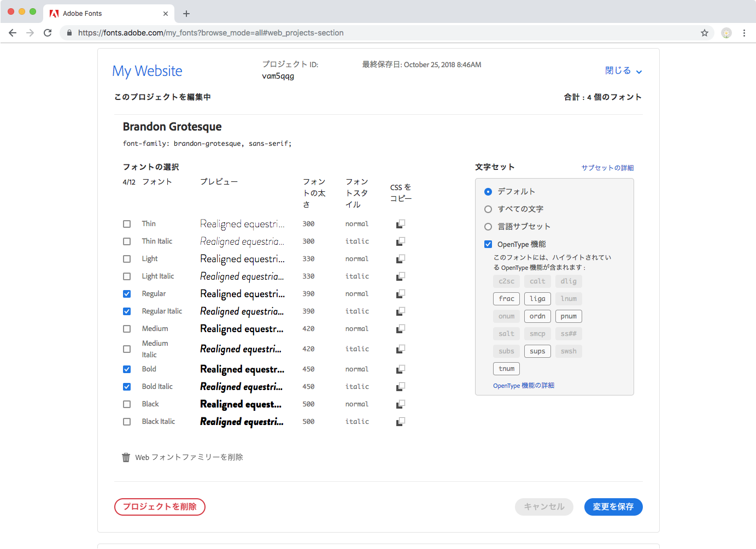Select the 言語サブセット radio option
This screenshot has width=756, height=549.
(488, 227)
